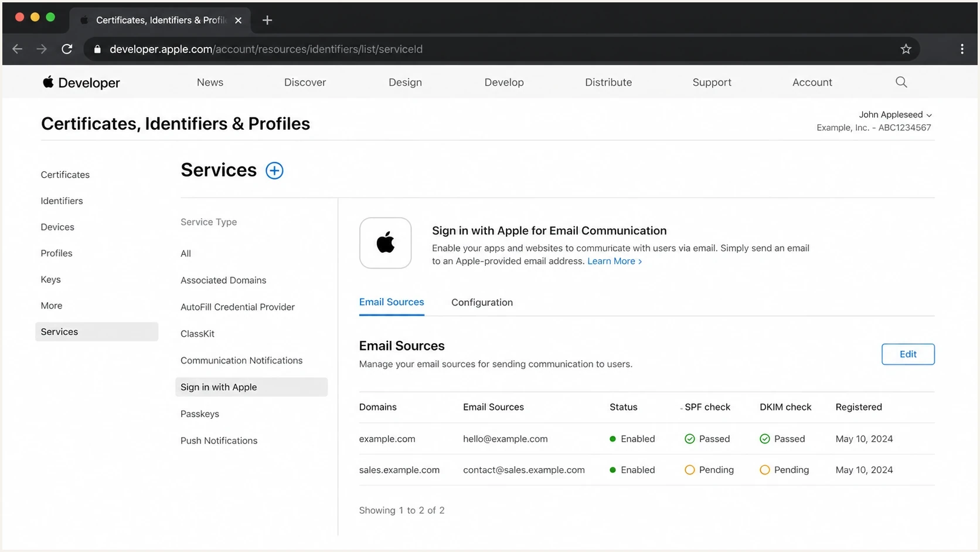Open the News menu
The height and width of the screenshot is (552, 980).
point(210,83)
